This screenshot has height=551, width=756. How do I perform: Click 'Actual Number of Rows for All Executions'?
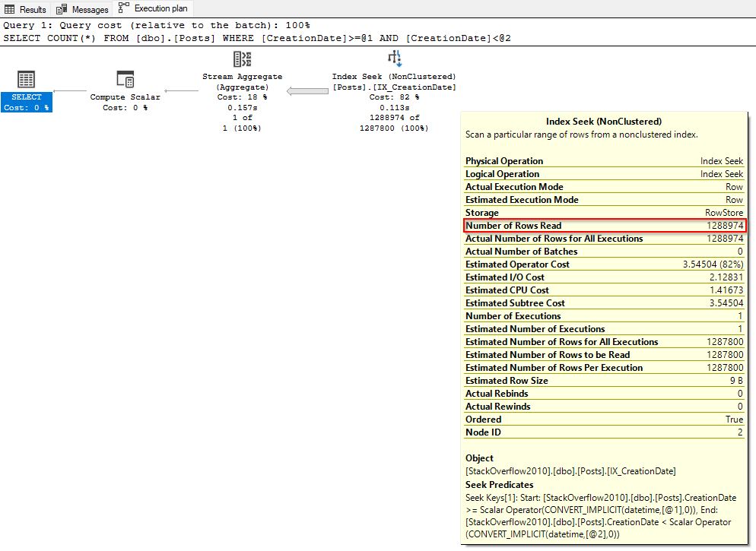[x=605, y=239]
